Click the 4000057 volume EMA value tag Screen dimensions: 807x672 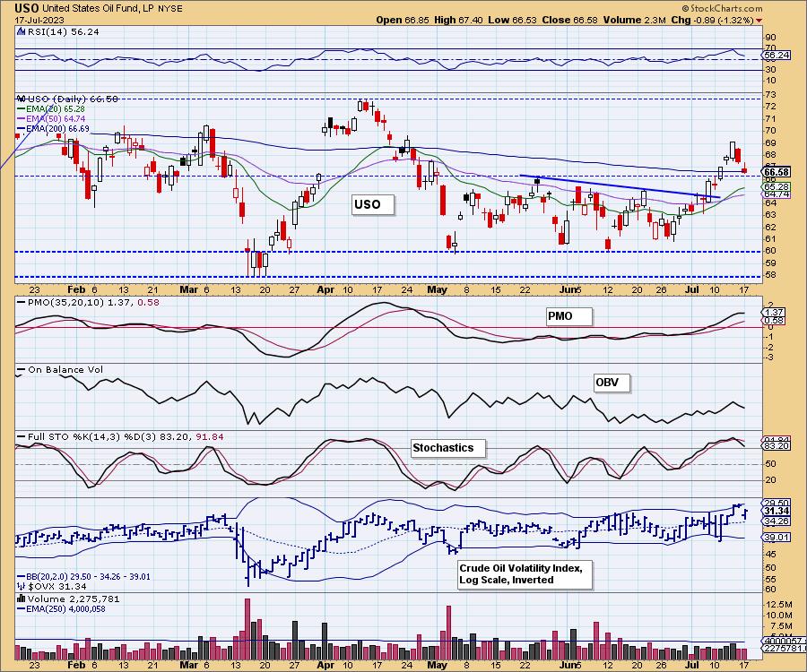point(784,642)
